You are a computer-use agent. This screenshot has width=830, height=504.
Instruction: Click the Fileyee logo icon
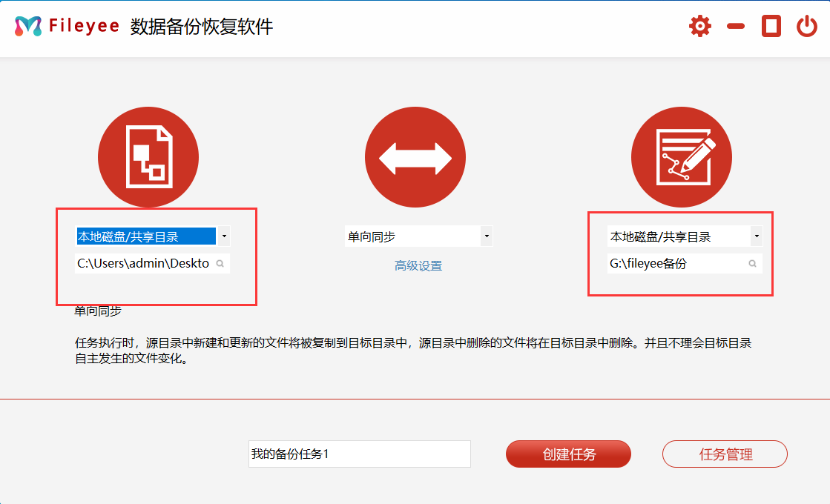point(28,27)
